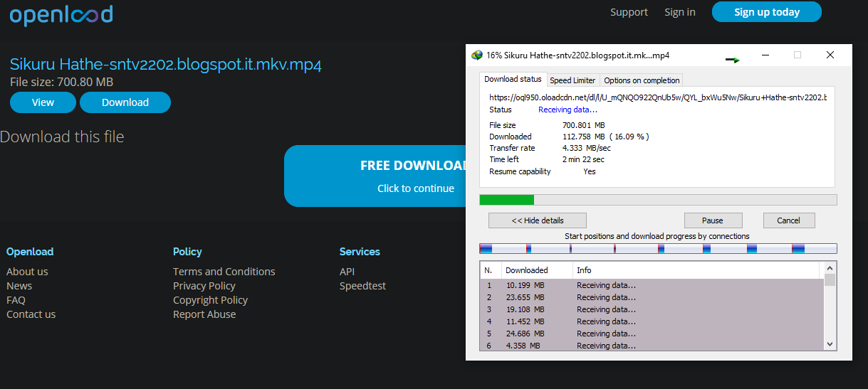
Task: Open the Support link
Action: 629,12
